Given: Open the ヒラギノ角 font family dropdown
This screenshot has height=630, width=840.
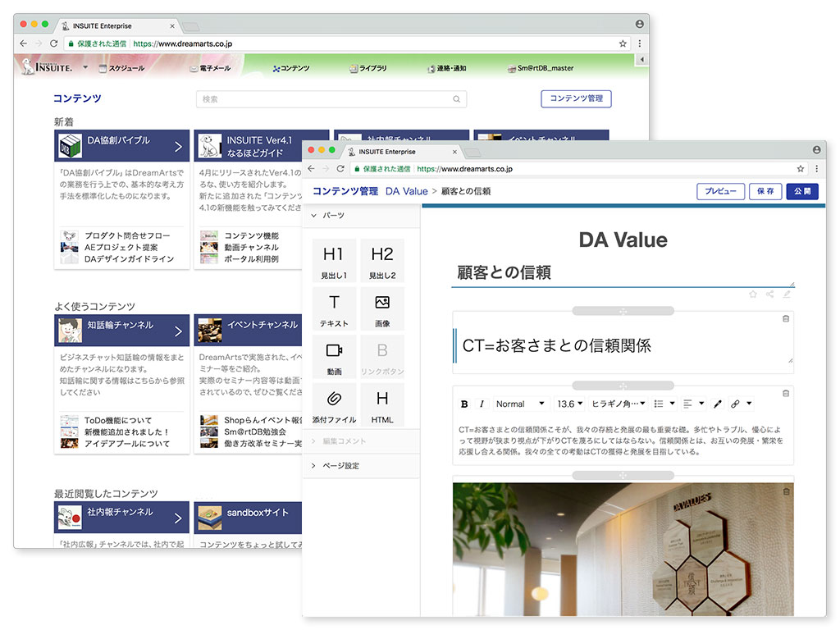Looking at the screenshot, I should (619, 404).
